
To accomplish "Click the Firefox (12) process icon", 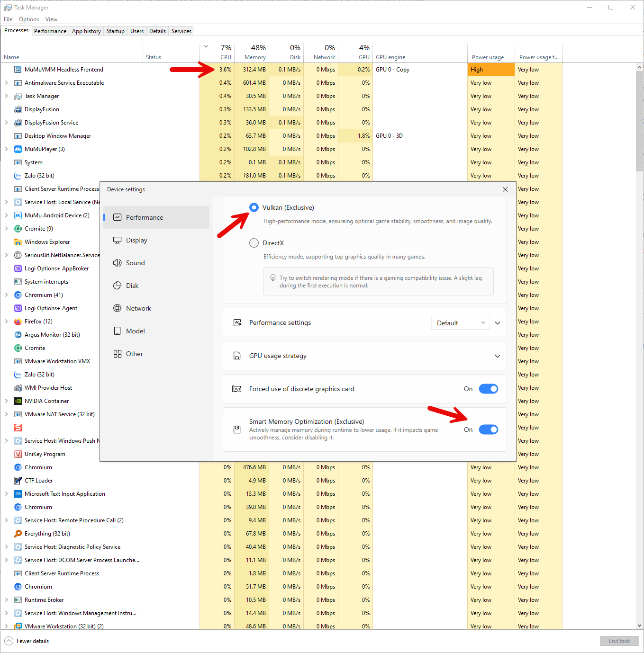I will [x=18, y=322].
